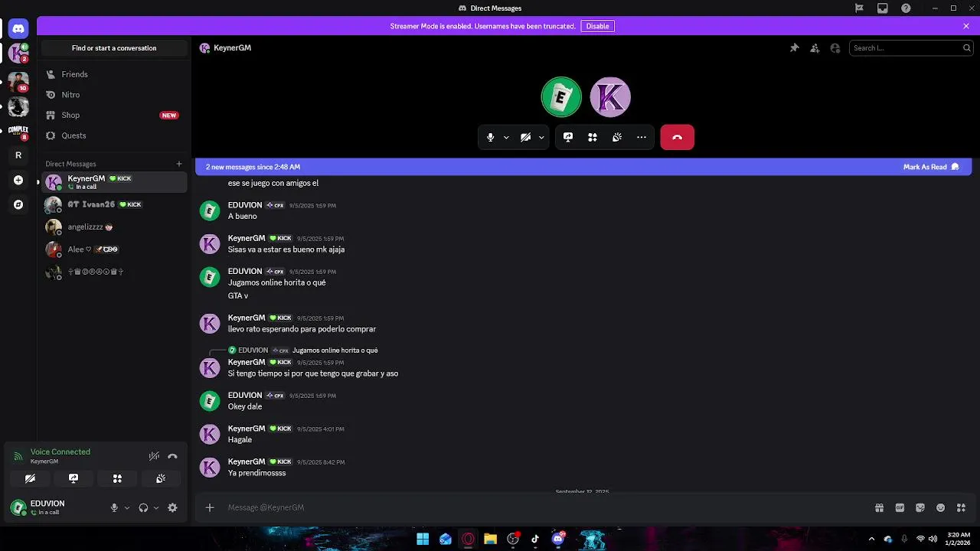Add friends to DM icon
980x551 pixels.
coord(815,47)
